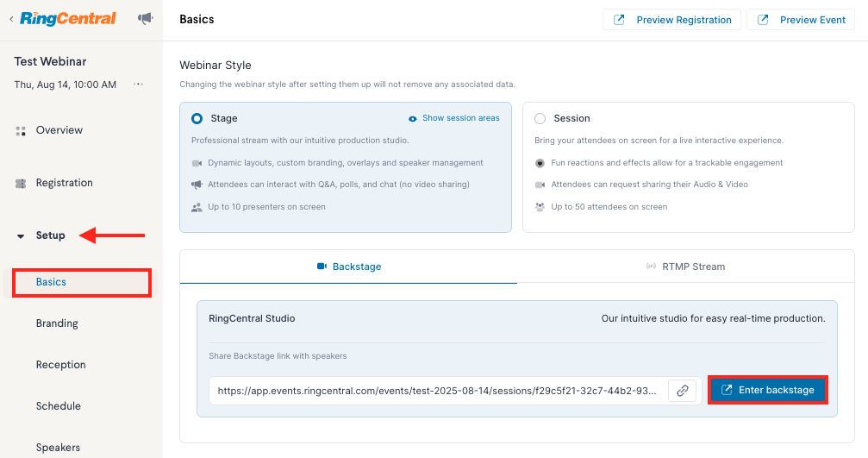Open Registration in the sidebar

pyautogui.click(x=64, y=183)
